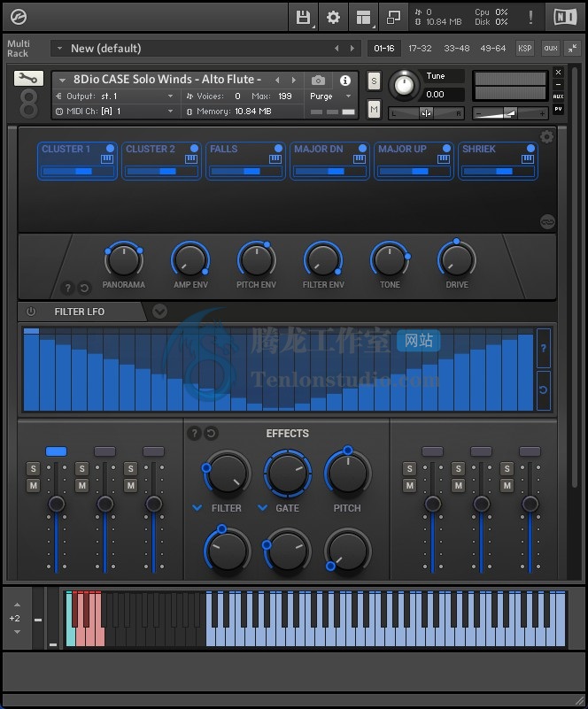Screen dimensions: 588x709
Task: Click the keyboard icon on SHRIEK
Action: click(528, 158)
